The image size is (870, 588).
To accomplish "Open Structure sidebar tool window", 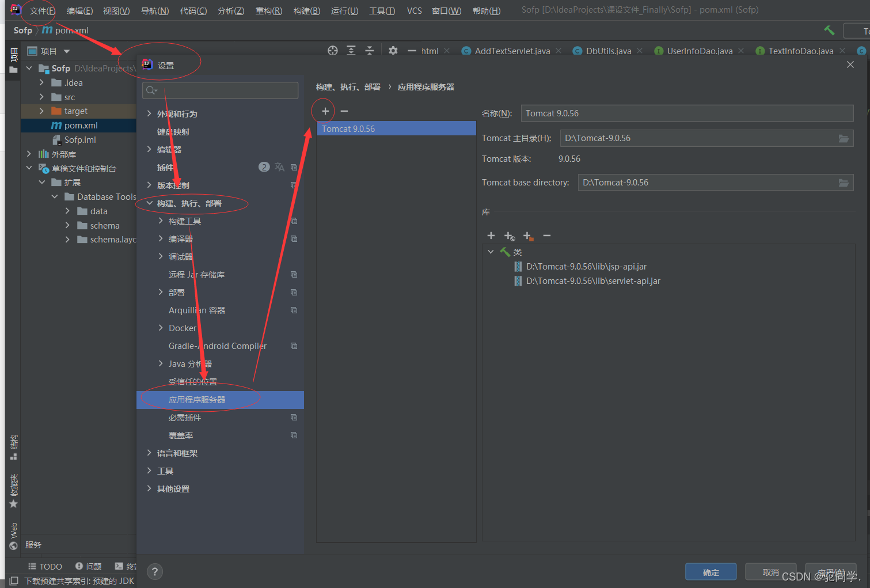I will pyautogui.click(x=14, y=447).
